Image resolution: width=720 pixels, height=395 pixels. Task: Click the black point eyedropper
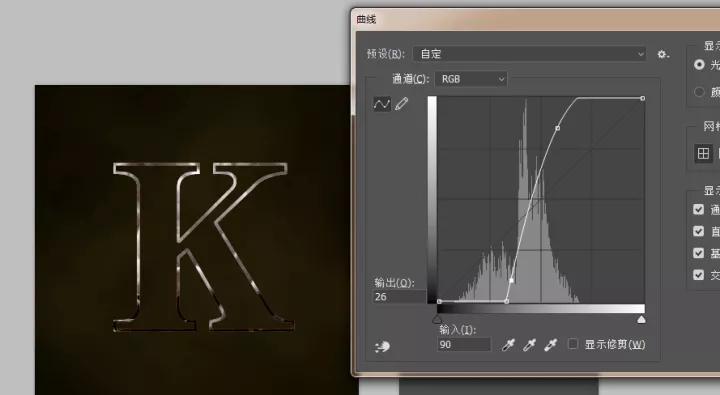pyautogui.click(x=508, y=344)
